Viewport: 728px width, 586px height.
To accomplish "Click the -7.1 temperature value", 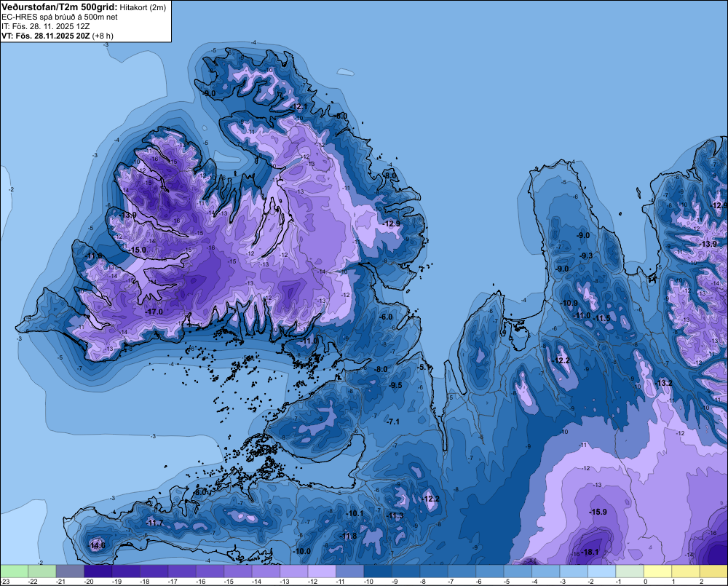I will tap(393, 421).
